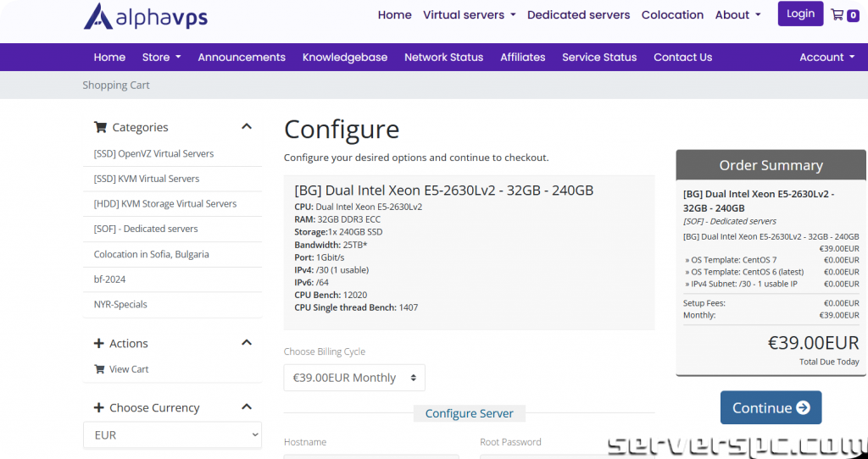The image size is (868, 459).
Task: Collapse the Actions panel chevron
Action: coord(247,343)
